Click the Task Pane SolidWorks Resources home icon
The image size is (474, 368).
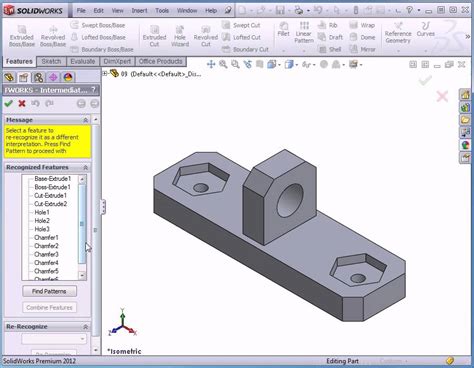coord(465,94)
